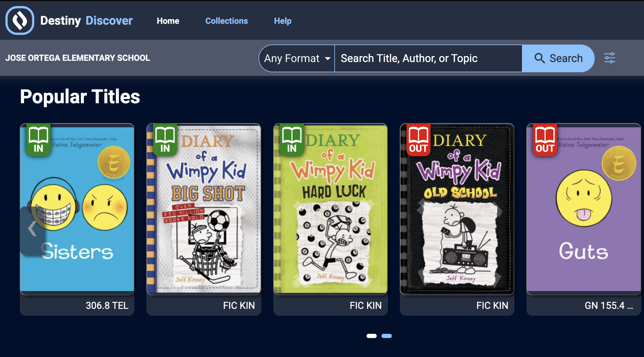Select the first carousel page indicator
Screen dimensions: 644x357
click(x=371, y=336)
